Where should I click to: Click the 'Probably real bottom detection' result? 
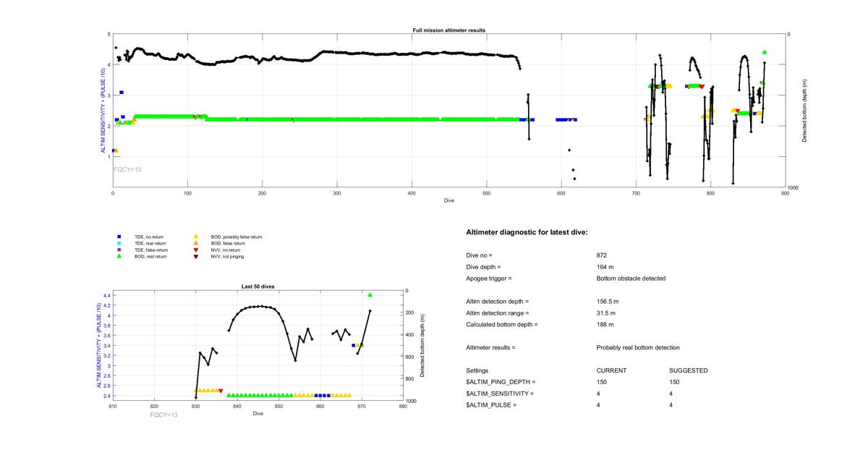[638, 347]
